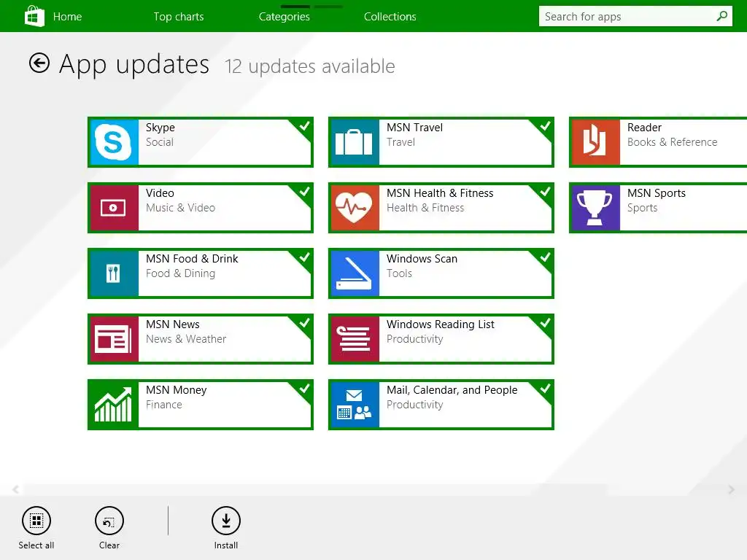Uncheck the Skype update checkmark
Screen dimensions: 747x560
tap(304, 126)
